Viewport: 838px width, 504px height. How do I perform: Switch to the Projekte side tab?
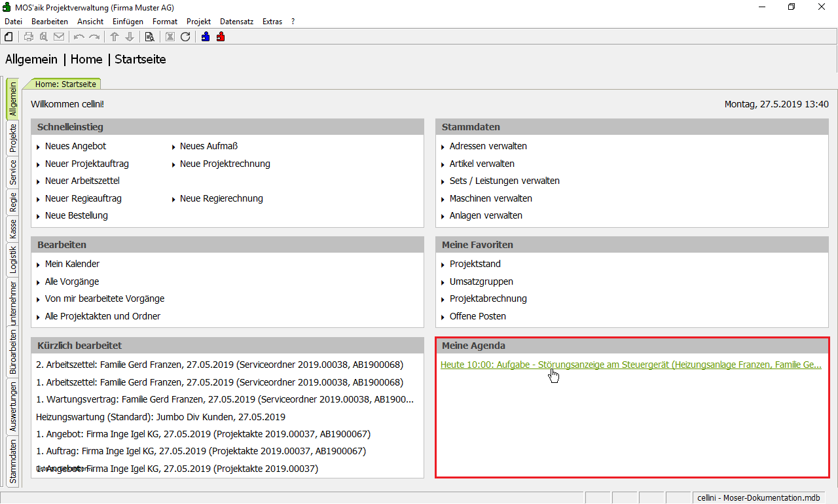[x=12, y=138]
